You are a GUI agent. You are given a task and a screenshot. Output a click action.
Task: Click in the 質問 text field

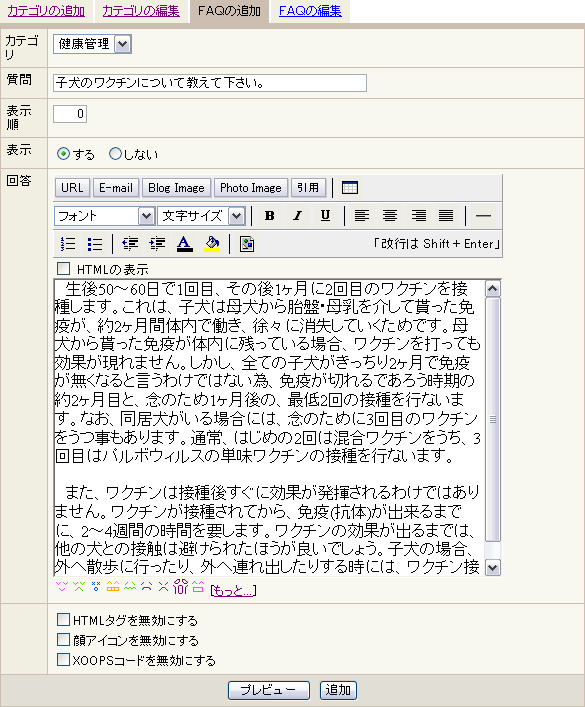210,83
